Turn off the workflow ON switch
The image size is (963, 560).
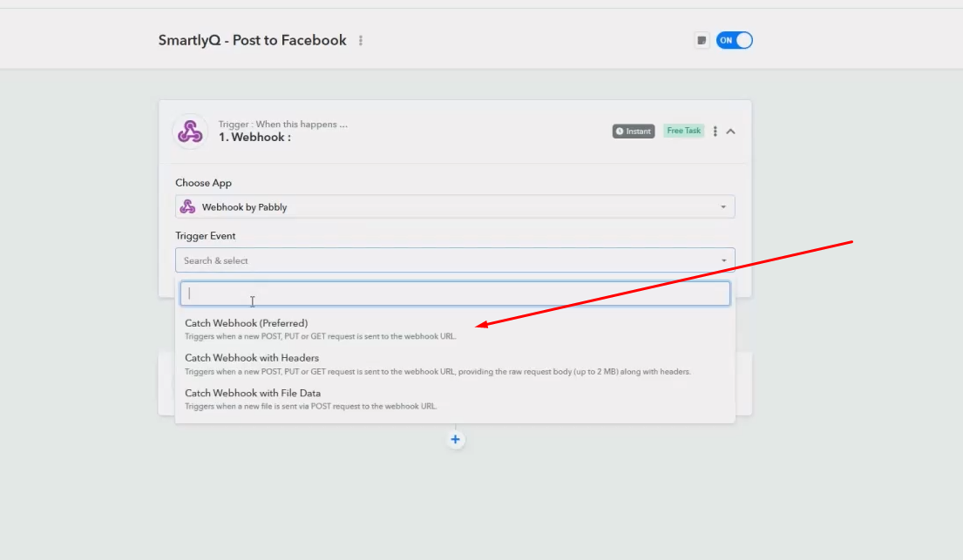(734, 41)
